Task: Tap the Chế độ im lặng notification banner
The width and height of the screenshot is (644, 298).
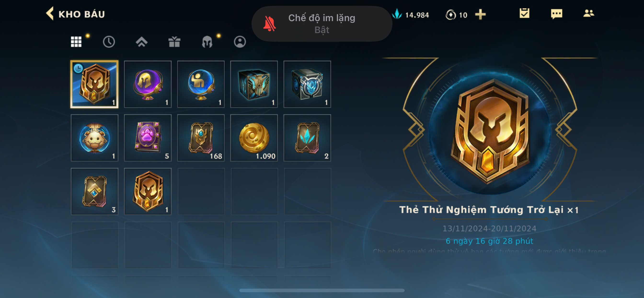Action: (322, 24)
